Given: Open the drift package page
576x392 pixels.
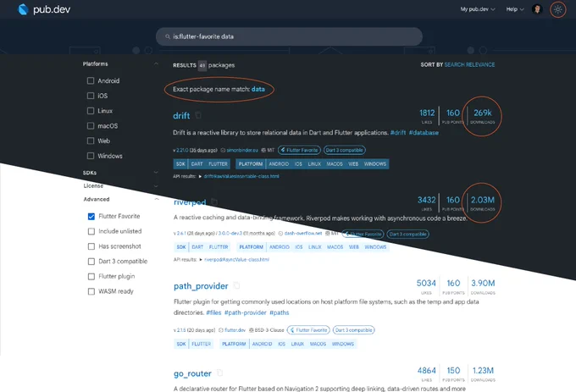Looking at the screenshot, I should click(x=181, y=116).
